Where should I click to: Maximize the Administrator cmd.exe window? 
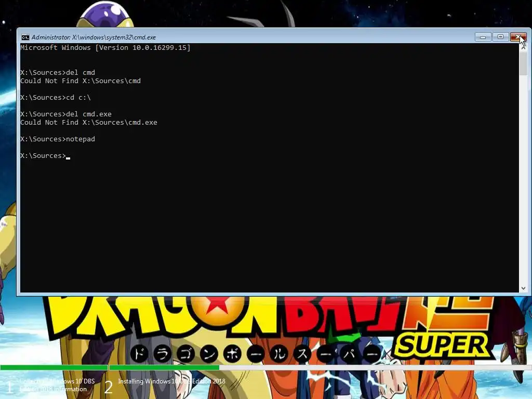[x=500, y=37]
